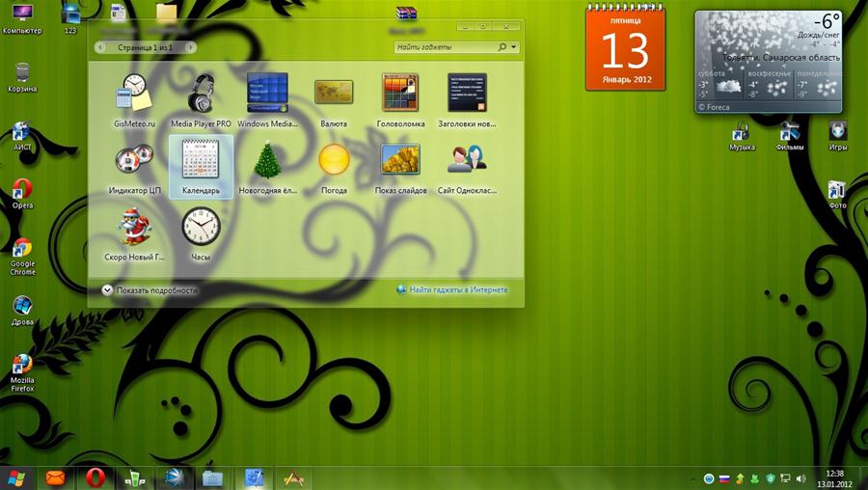Select the Календарь gadget icon
The image size is (868, 490).
click(201, 159)
